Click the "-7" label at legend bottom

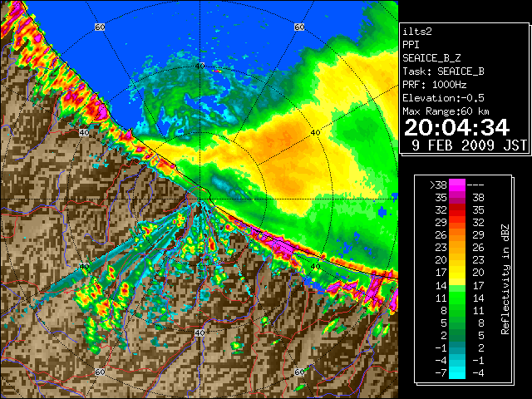pyautogui.click(x=441, y=373)
